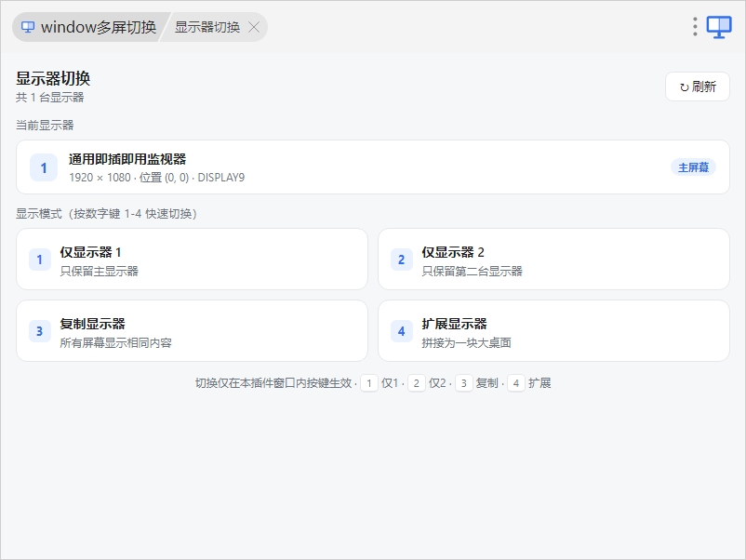This screenshot has width=746, height=560.
Task: Activate 复制显示器 duplicate mode
Action: coord(193,330)
